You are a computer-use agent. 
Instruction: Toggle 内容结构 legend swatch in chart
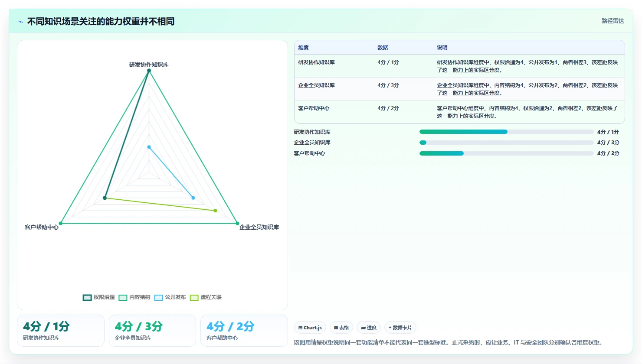pos(123,297)
